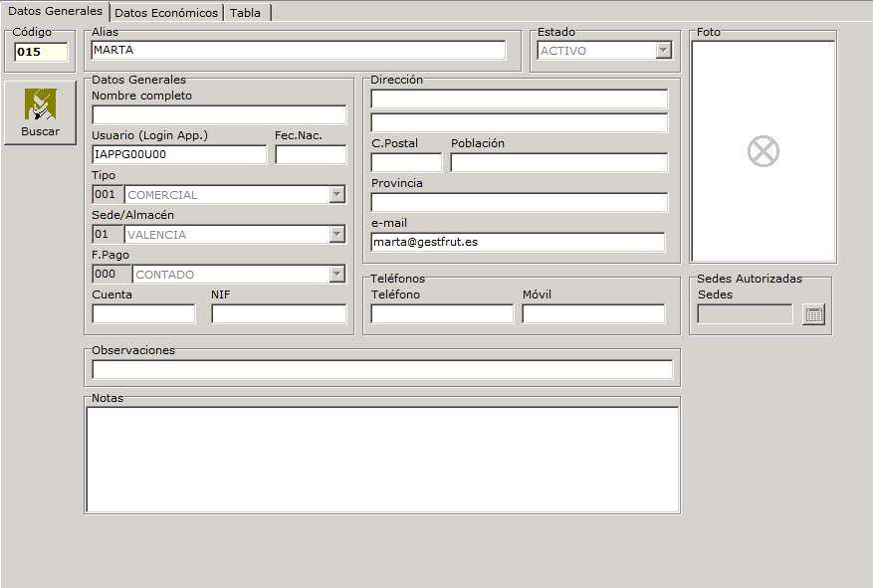Click inside the Notas text area
The height and width of the screenshot is (588, 873).
tap(382, 459)
